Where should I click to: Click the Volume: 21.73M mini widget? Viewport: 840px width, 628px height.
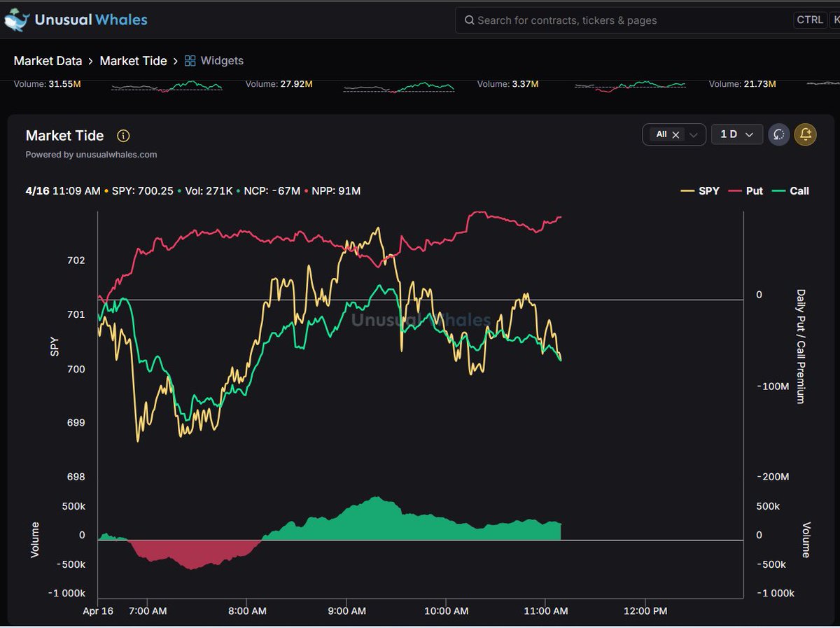click(742, 84)
